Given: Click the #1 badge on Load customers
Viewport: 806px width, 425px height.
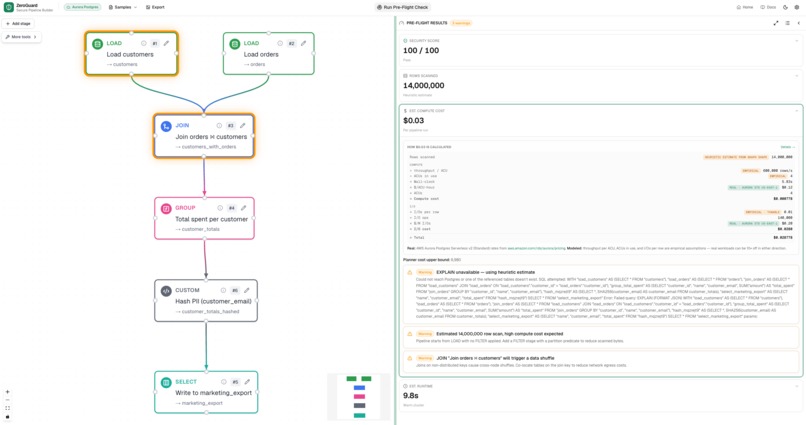Looking at the screenshot, I should point(155,44).
